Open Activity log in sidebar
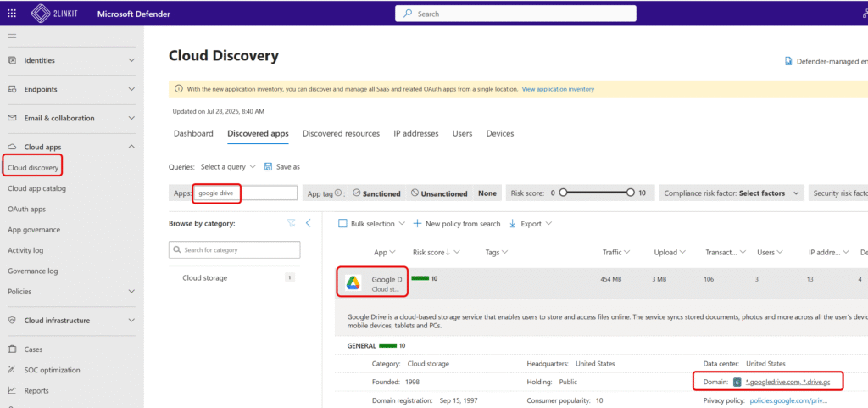868x408 pixels. [x=25, y=250]
